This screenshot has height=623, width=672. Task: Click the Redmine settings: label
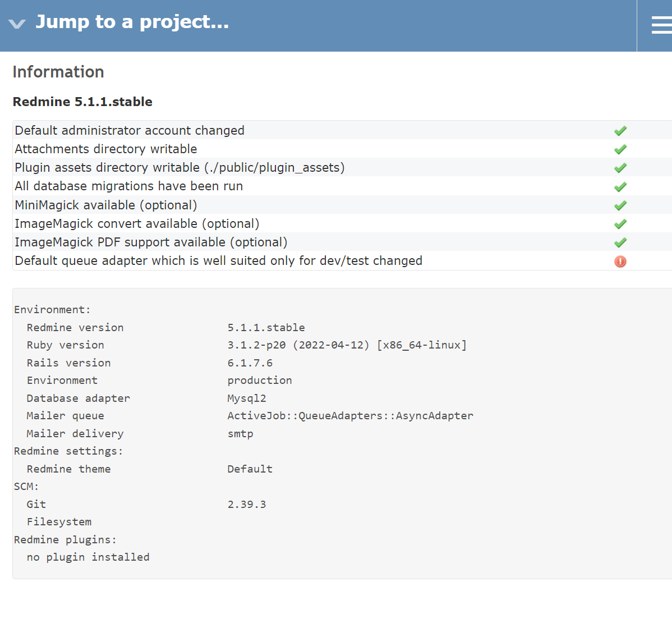coord(68,451)
